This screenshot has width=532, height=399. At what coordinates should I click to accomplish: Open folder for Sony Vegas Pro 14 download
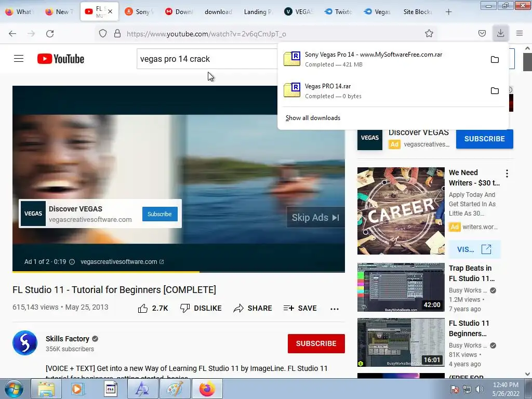point(495,59)
